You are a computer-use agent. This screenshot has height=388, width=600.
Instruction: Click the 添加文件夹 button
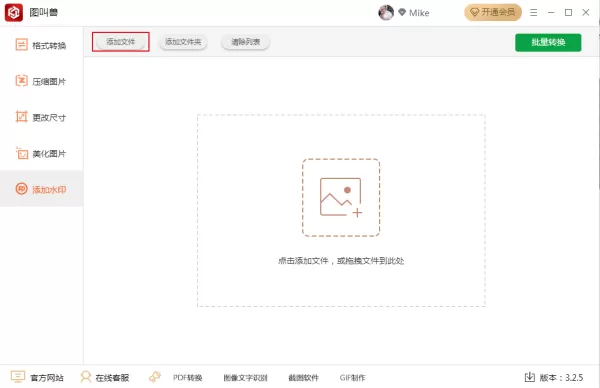(x=183, y=42)
